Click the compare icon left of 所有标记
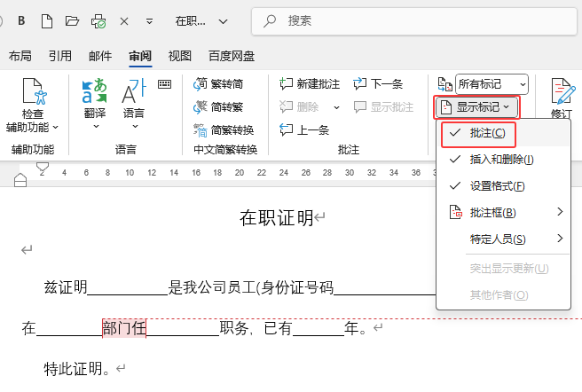Image resolution: width=582 pixels, height=392 pixels. 444,84
